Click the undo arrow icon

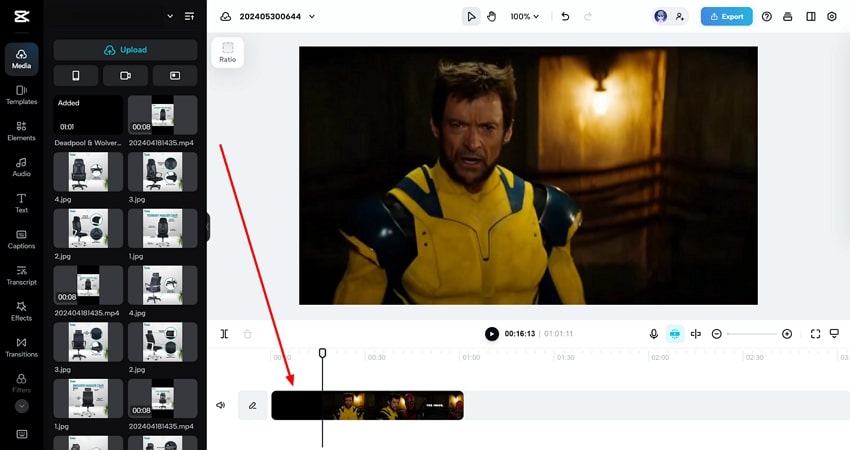[x=565, y=16]
